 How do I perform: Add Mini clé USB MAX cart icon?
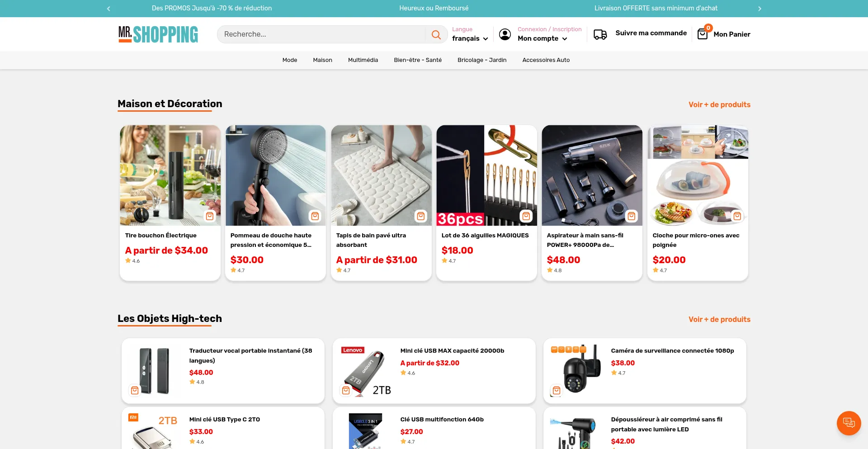[x=346, y=390]
